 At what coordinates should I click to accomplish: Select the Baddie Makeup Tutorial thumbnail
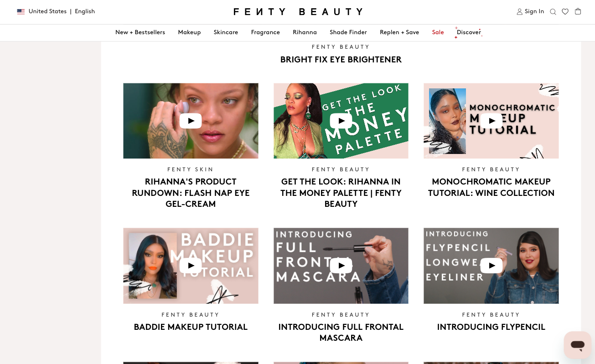pyautogui.click(x=191, y=266)
